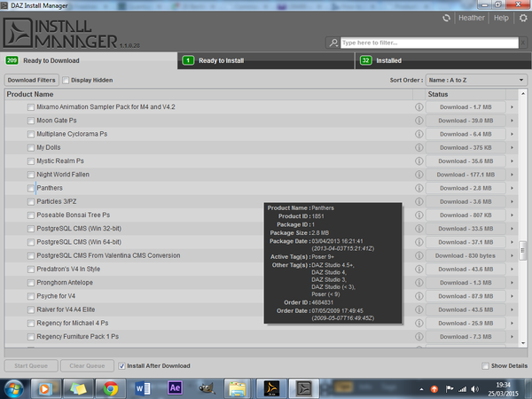Click volume speaker icon in system tray
532x399 pixels.
point(475,389)
